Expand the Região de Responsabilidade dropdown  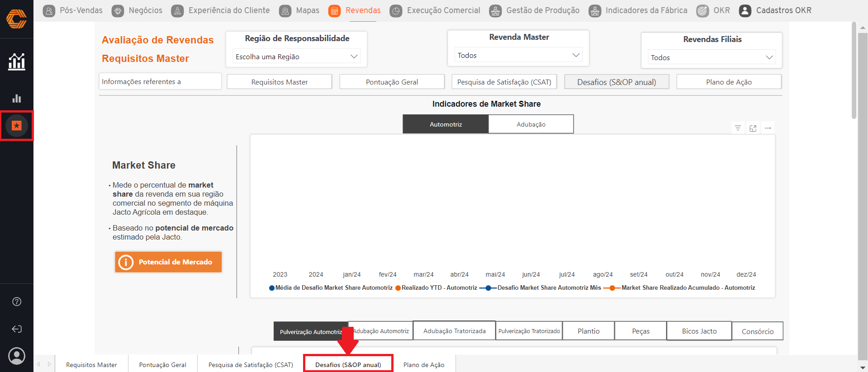[354, 57]
